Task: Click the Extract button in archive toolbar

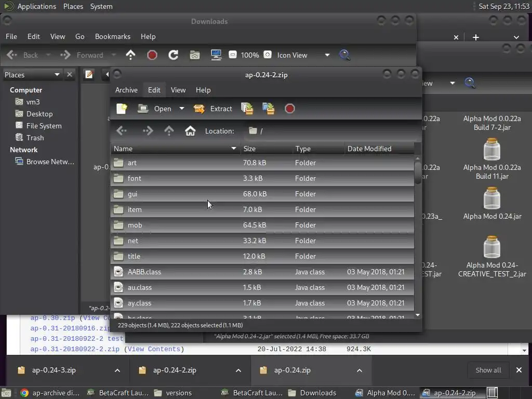Action: (212, 109)
